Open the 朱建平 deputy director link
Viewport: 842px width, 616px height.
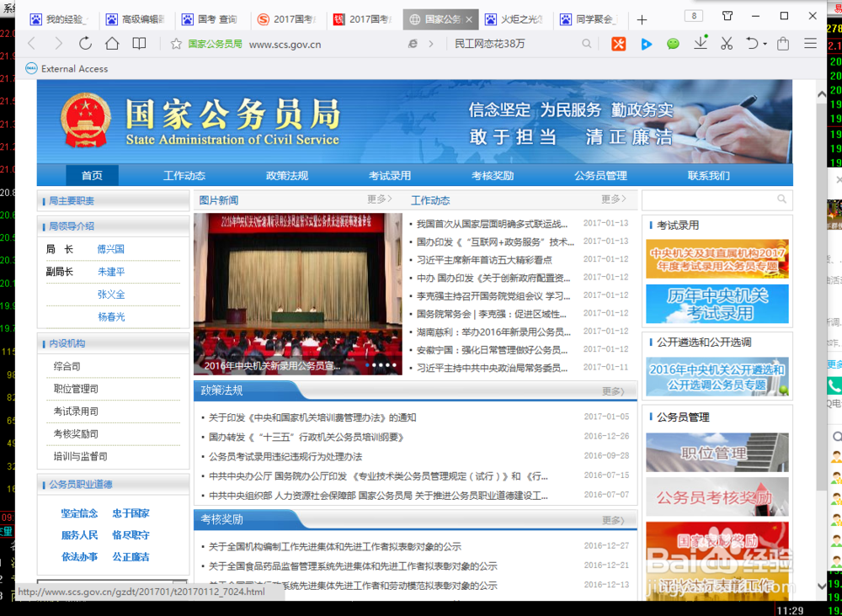(110, 272)
